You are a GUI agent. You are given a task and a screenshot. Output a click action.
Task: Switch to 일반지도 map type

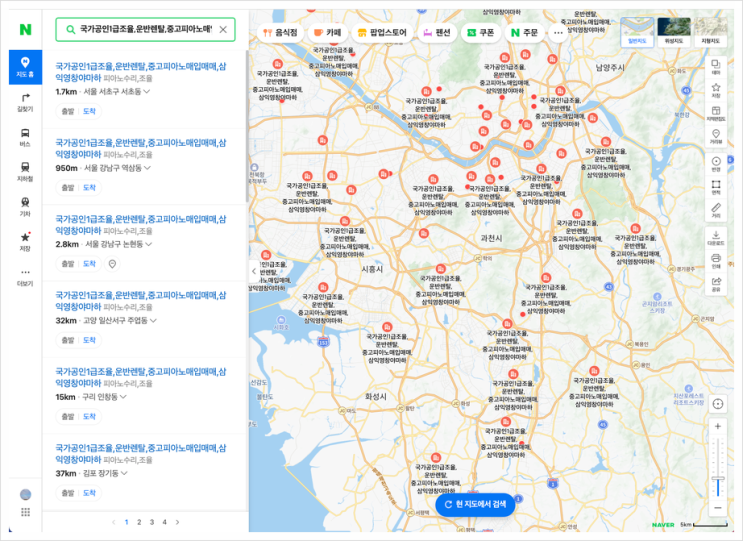pyautogui.click(x=637, y=32)
